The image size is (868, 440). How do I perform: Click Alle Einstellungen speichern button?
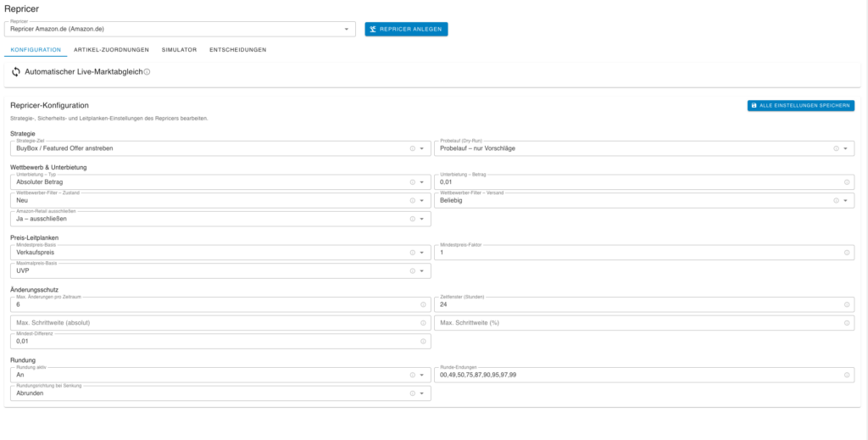click(800, 105)
